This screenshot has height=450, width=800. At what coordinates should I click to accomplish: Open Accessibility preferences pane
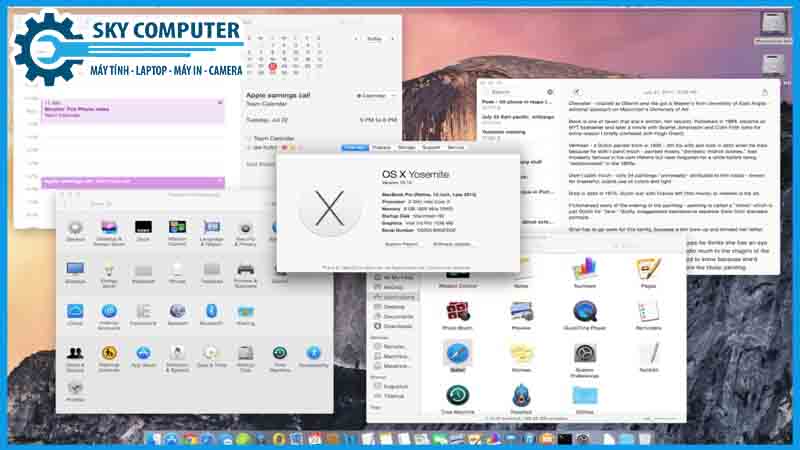313,357
